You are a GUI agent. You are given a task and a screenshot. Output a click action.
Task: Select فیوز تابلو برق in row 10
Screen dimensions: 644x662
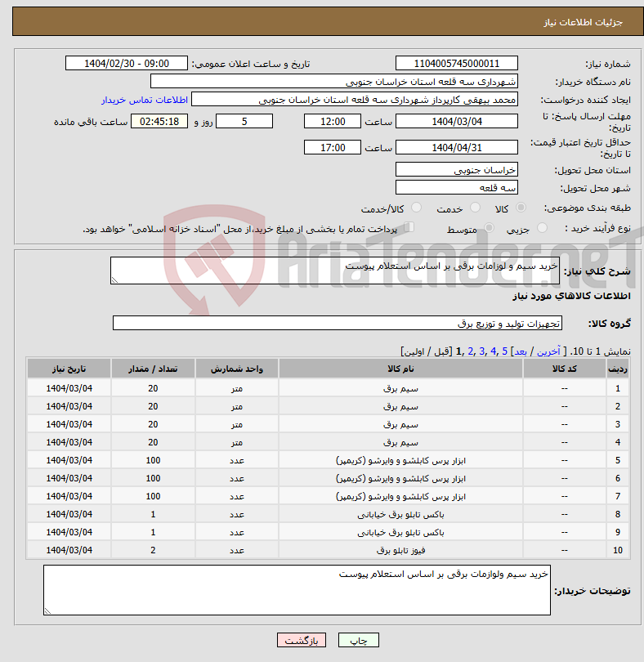[x=400, y=550]
